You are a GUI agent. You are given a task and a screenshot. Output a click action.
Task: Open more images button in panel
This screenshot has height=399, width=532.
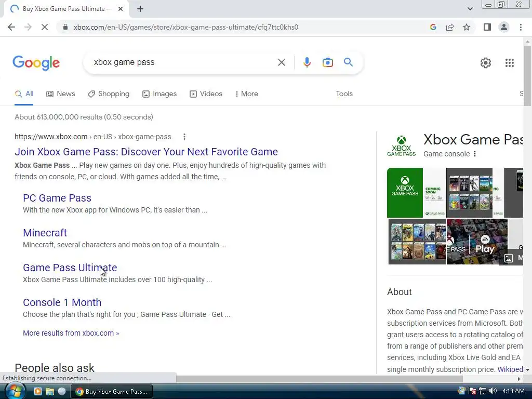[x=512, y=258]
